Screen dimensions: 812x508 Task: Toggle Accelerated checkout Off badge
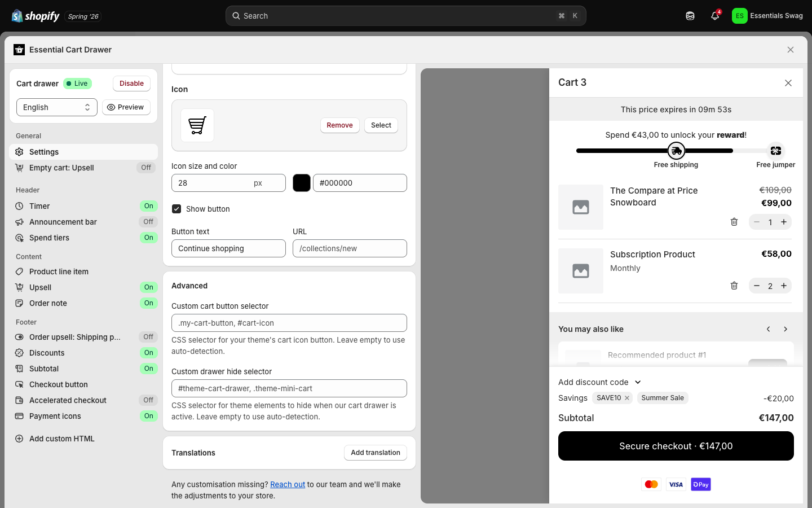[148, 400]
